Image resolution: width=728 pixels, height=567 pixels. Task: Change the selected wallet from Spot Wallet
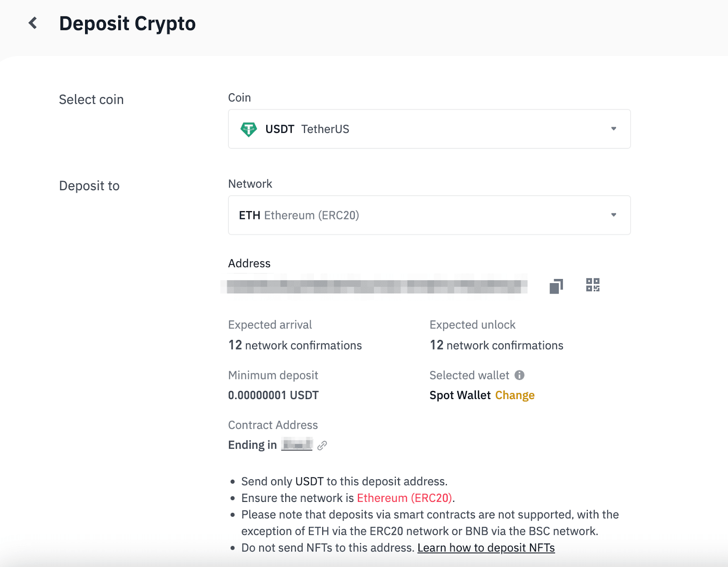pos(515,395)
